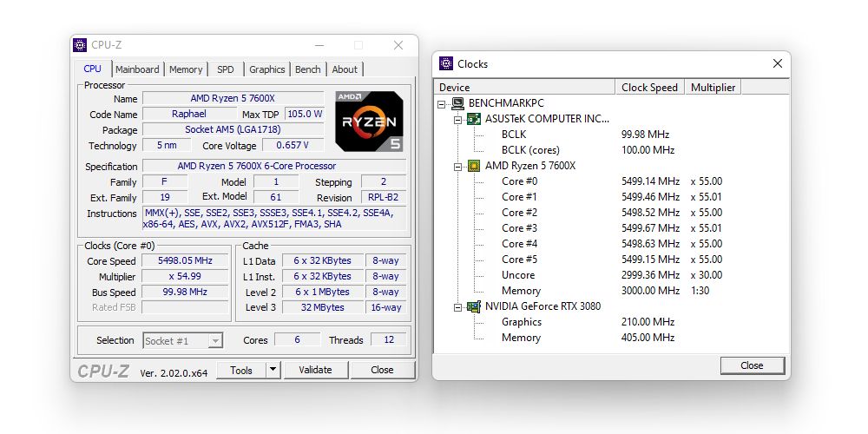The height and width of the screenshot is (434, 868).
Task: Open the Memory tab
Action: (186, 69)
